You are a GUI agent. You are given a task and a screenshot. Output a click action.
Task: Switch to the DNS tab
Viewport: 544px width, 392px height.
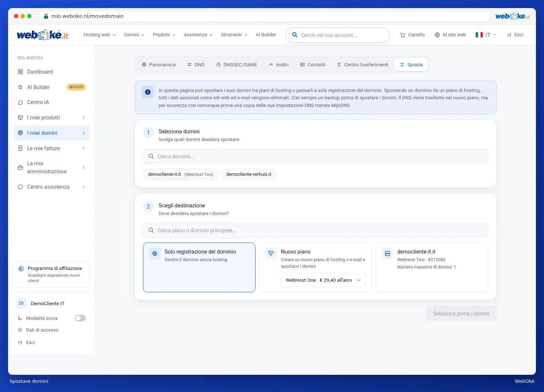[196, 64]
